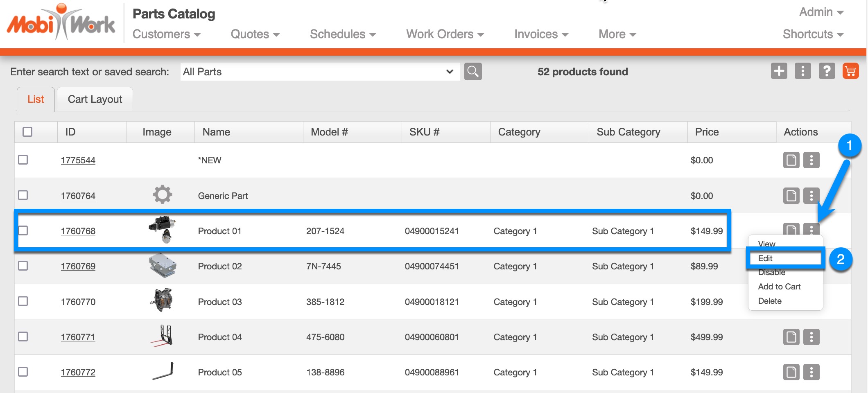Toggle the select-all header checkbox

point(27,132)
